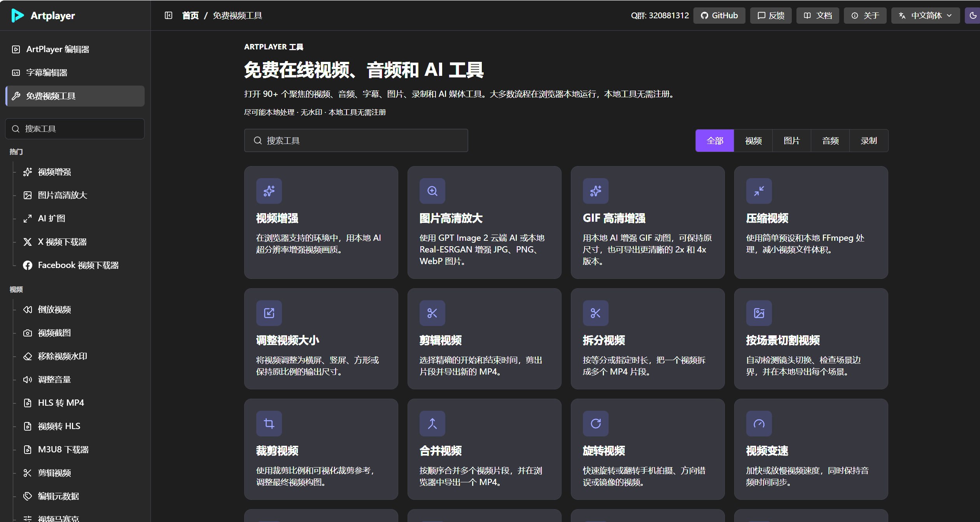The height and width of the screenshot is (522, 980).
Task: Open 字幕编辑器 in sidebar
Action: (75, 73)
